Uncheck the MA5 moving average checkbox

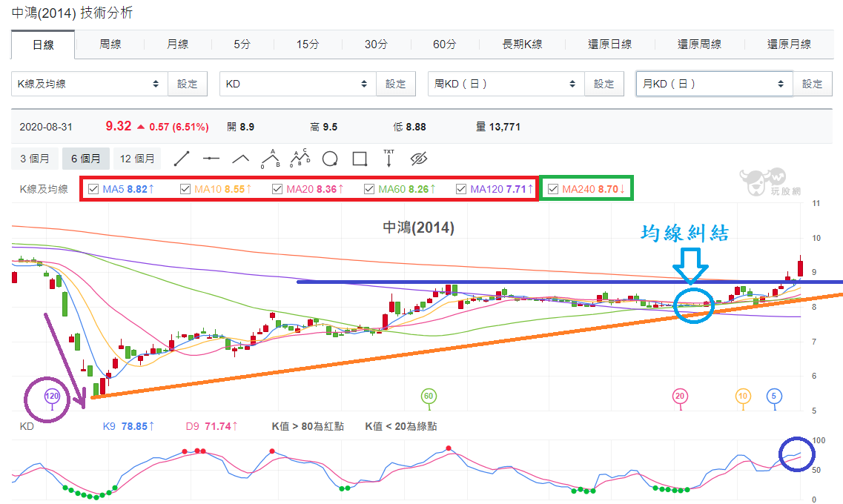click(x=93, y=189)
